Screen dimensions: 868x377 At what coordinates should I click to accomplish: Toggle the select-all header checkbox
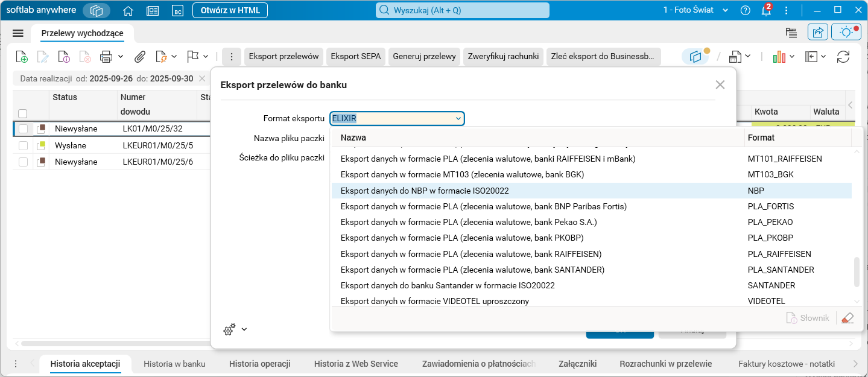pyautogui.click(x=23, y=113)
